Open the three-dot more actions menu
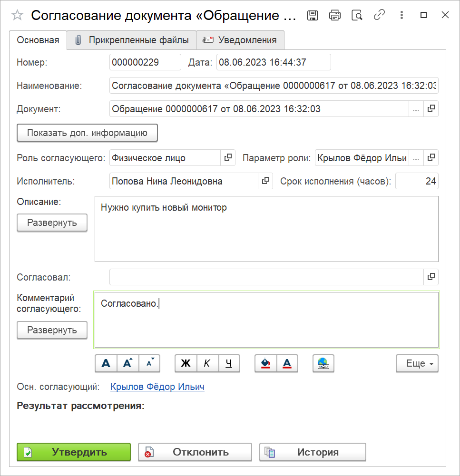The width and height of the screenshot is (460, 476). point(401,15)
